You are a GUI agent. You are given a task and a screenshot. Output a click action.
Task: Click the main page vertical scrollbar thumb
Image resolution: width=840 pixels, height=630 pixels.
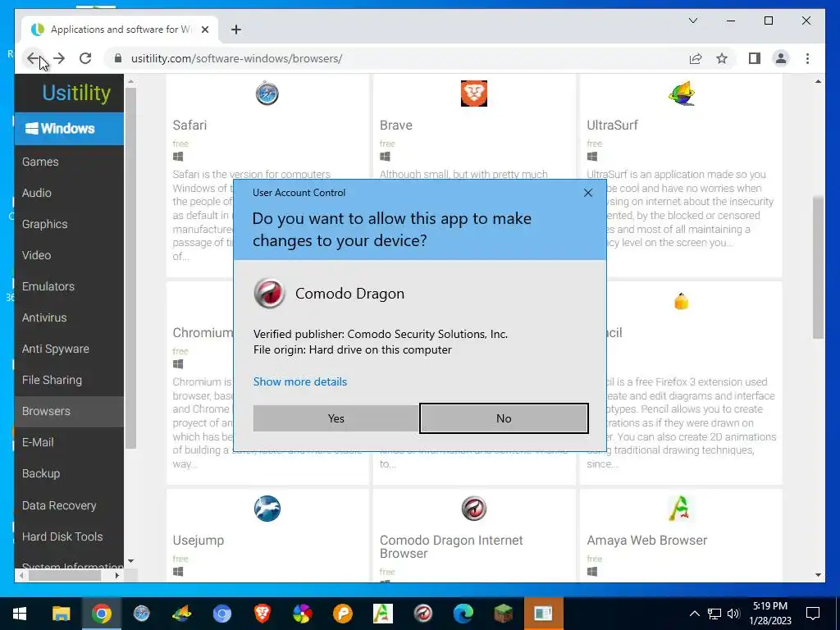pyautogui.click(x=818, y=267)
